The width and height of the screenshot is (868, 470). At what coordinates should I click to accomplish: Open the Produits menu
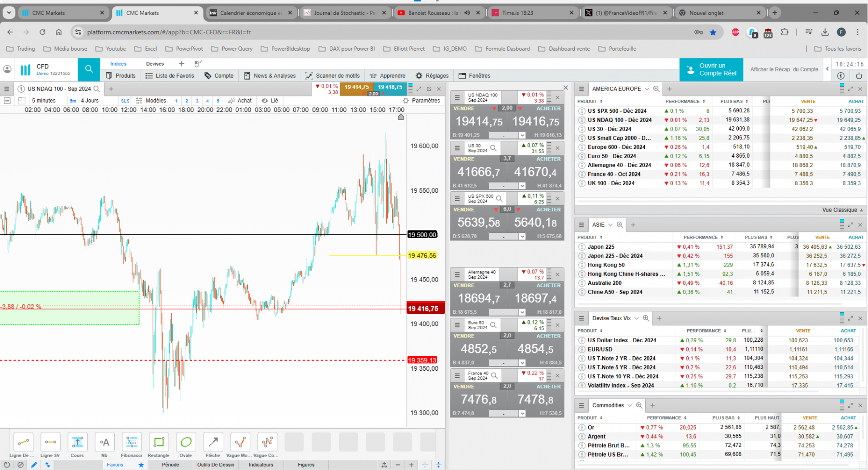pyautogui.click(x=121, y=76)
